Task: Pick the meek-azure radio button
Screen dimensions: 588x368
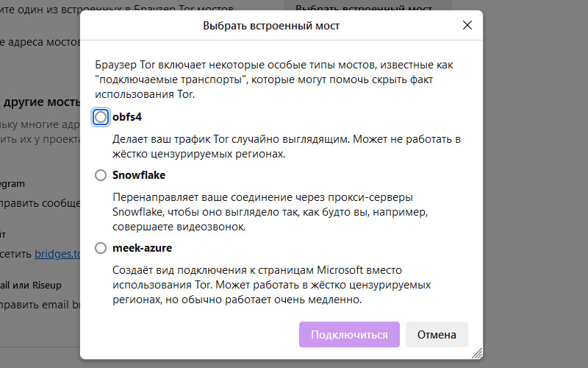Action: tap(101, 248)
